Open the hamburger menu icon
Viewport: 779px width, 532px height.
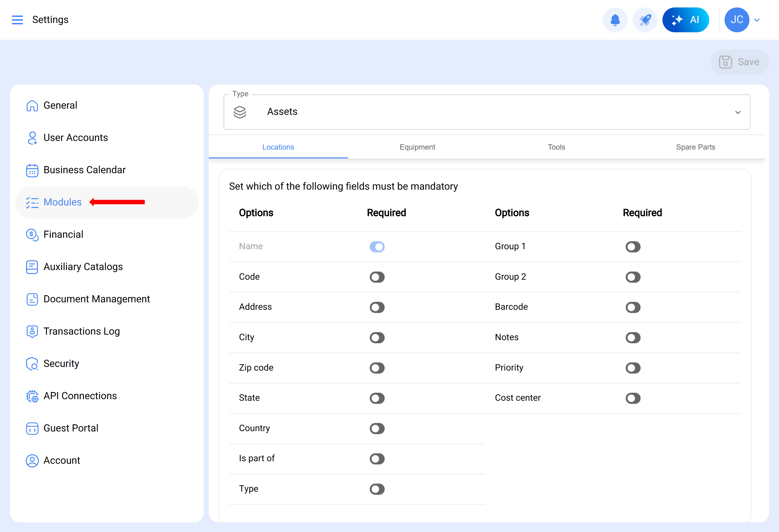[17, 20]
